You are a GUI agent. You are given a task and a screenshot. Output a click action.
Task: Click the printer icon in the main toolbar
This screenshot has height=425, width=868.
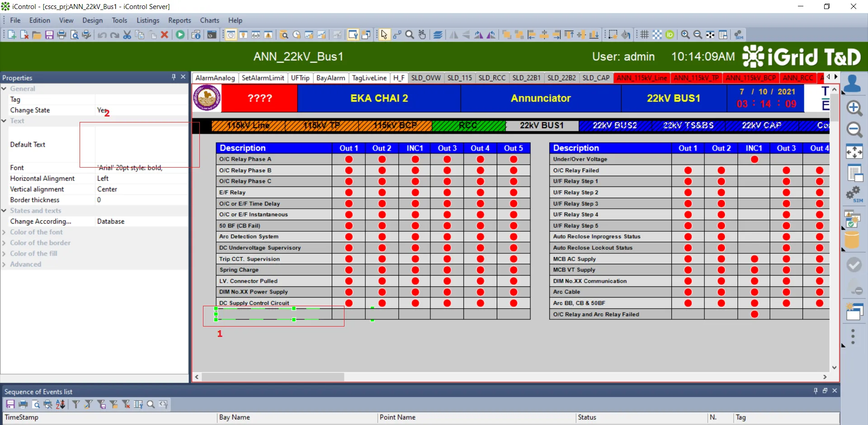click(x=62, y=35)
